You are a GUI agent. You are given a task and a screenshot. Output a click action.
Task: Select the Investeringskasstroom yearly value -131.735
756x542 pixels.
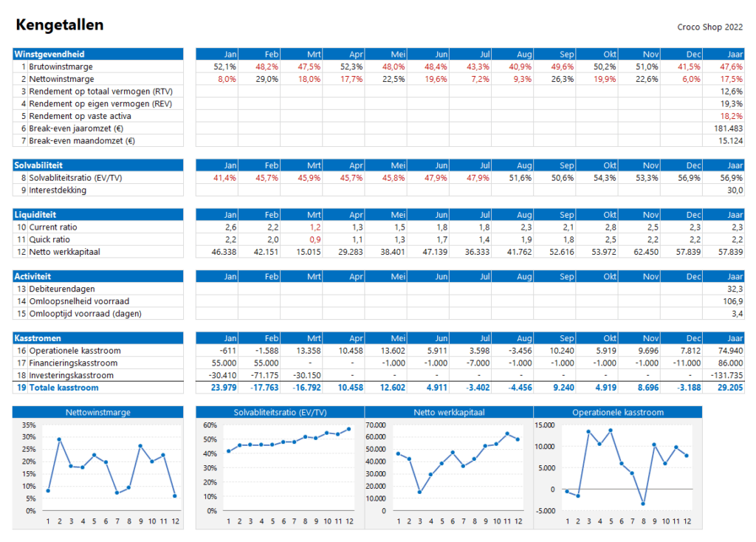click(x=726, y=375)
